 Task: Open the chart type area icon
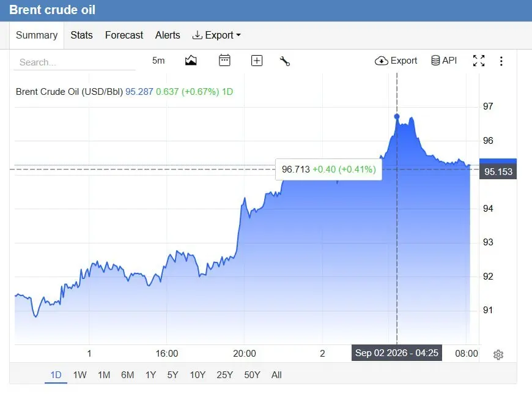[x=191, y=61]
